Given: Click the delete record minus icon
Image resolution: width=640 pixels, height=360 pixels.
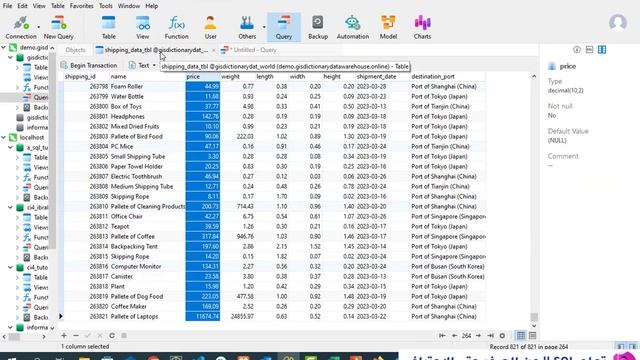Looking at the screenshot, I should 76,336.
